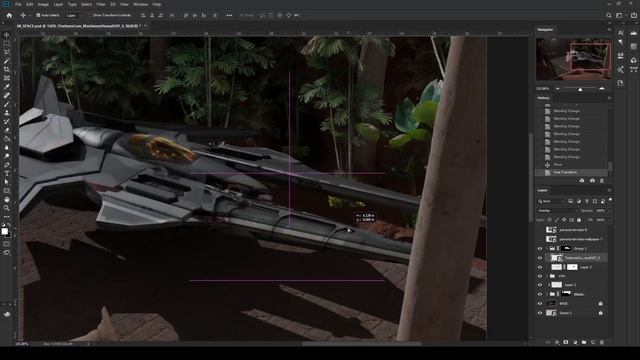Image resolution: width=640 pixels, height=360 pixels.
Task: Expand the Group 1 folder arrow
Action: pyautogui.click(x=547, y=249)
